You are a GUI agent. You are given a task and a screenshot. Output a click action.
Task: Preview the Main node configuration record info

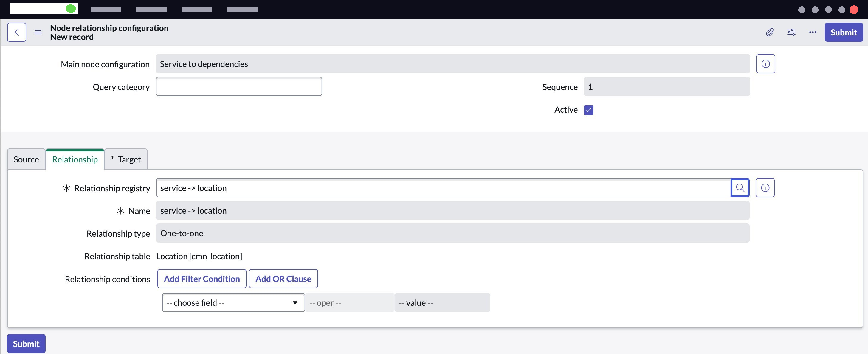765,64
